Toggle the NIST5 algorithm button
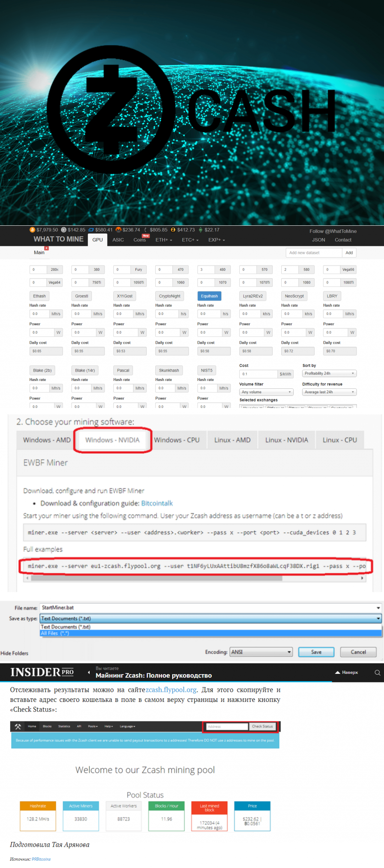This screenshot has width=384, height=868. [x=207, y=370]
